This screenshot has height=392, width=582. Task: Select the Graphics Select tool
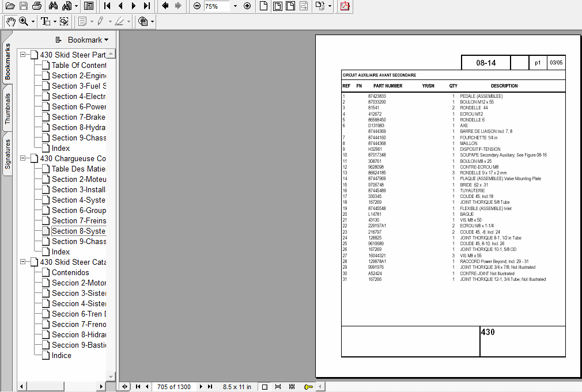pyautogui.click(x=64, y=21)
